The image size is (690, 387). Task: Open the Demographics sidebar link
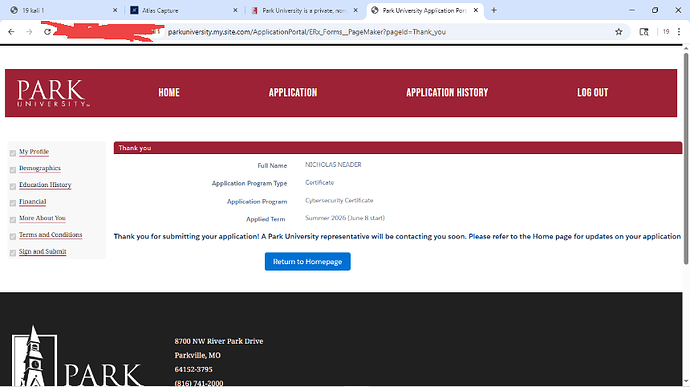tap(40, 168)
